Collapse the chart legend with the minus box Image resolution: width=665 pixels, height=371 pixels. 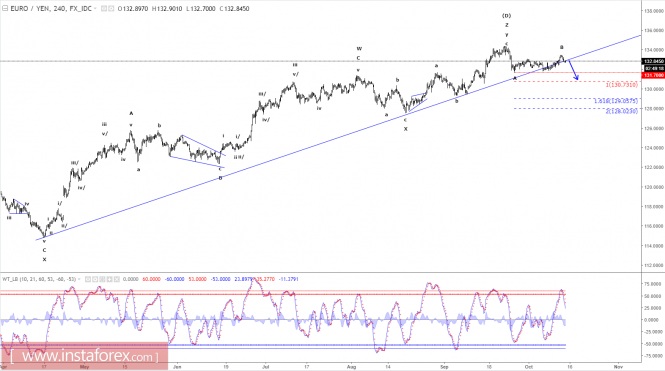coord(5,8)
